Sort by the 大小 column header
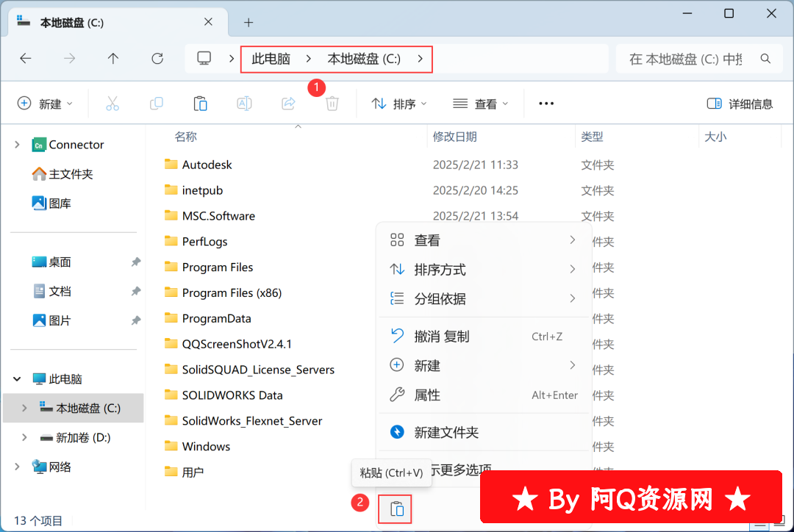 (715, 137)
